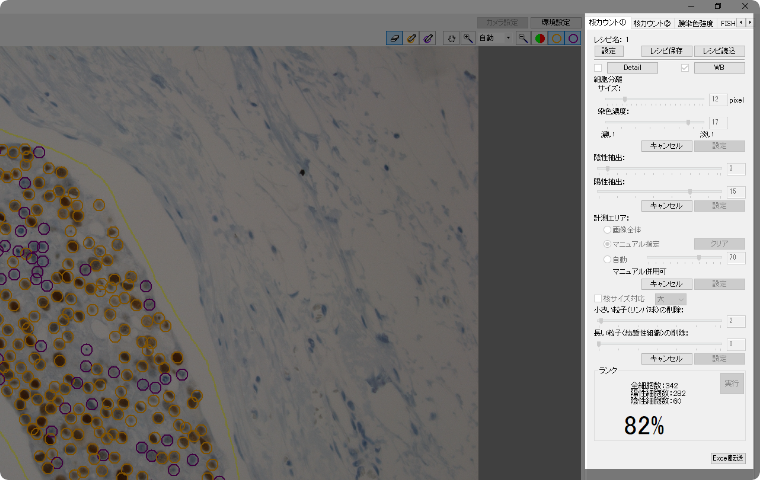Click the サイズ pixel value field
This screenshot has height=480, width=760.
tap(718, 99)
